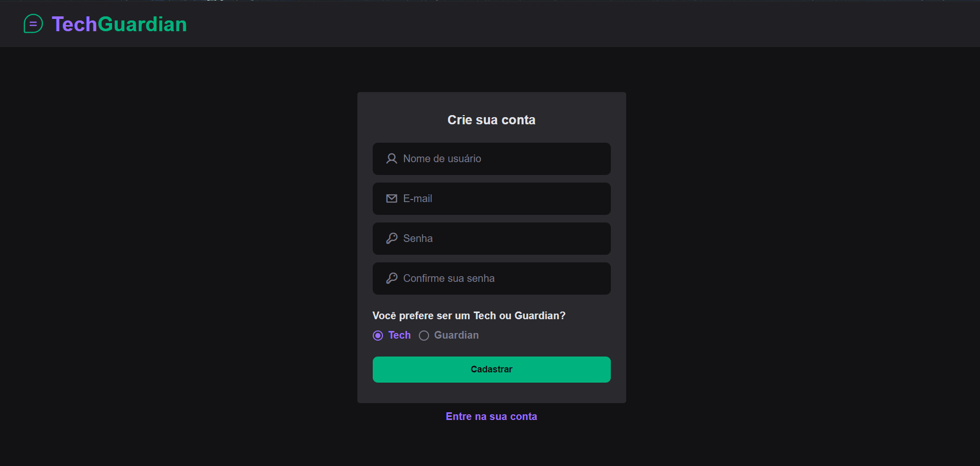This screenshot has width=980, height=466.
Task: Click the envelope icon in E-mail field
Action: point(392,198)
